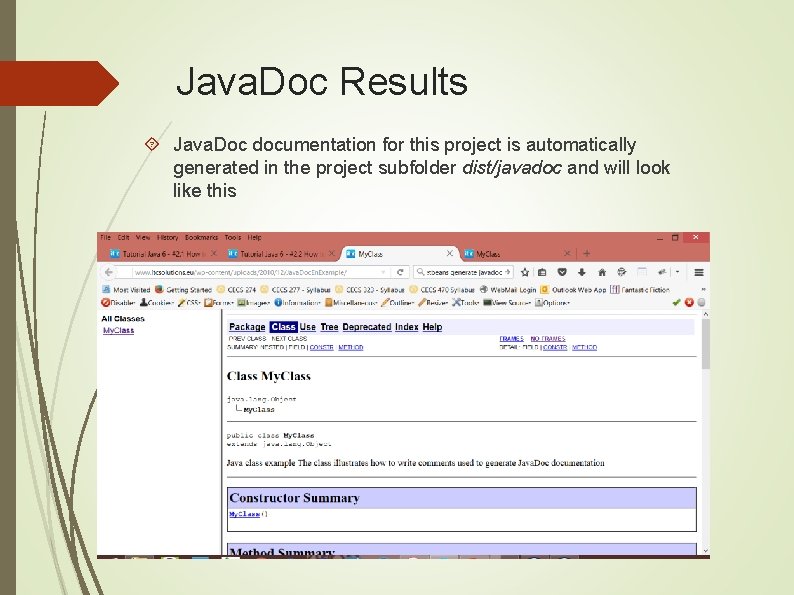The image size is (794, 595).
Task: Expand the URL bar history dropdown
Action: [x=383, y=272]
